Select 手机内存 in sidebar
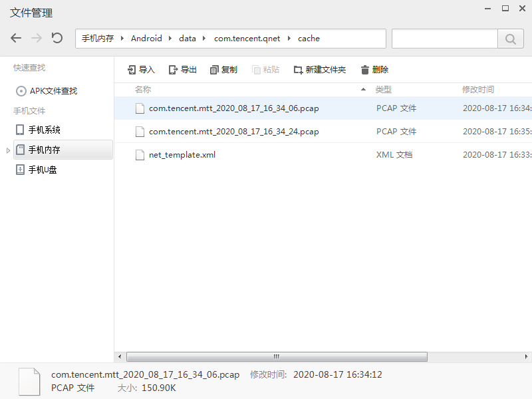The image size is (532, 399). 63,150
